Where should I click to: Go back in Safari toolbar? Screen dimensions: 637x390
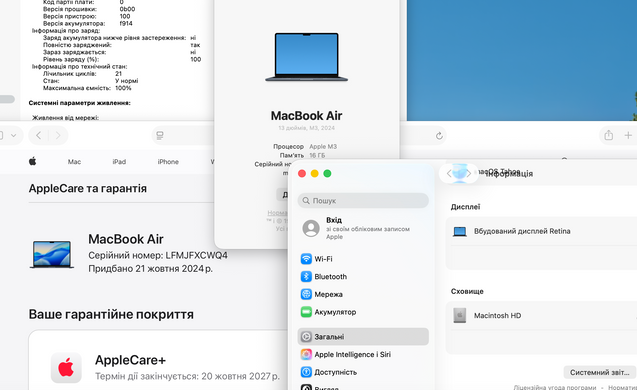click(x=39, y=135)
